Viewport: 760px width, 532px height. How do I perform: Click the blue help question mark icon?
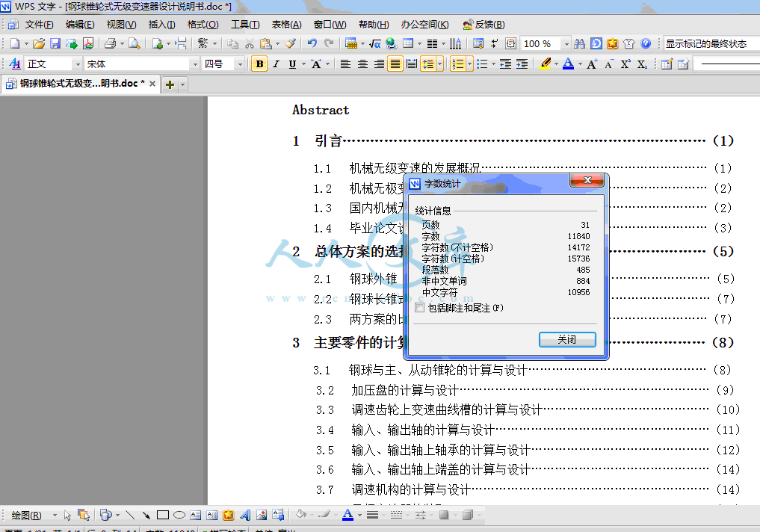[x=646, y=43]
